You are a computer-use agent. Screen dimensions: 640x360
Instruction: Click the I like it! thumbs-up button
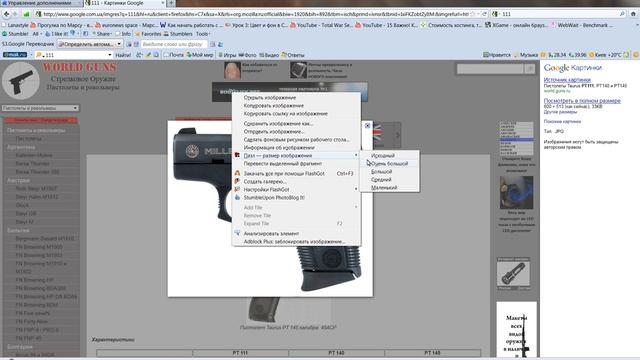point(56,34)
